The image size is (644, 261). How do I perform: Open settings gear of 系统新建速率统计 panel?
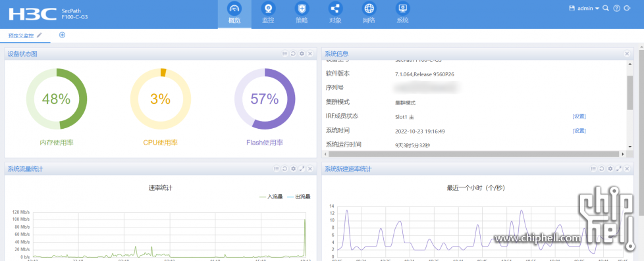pos(610,169)
